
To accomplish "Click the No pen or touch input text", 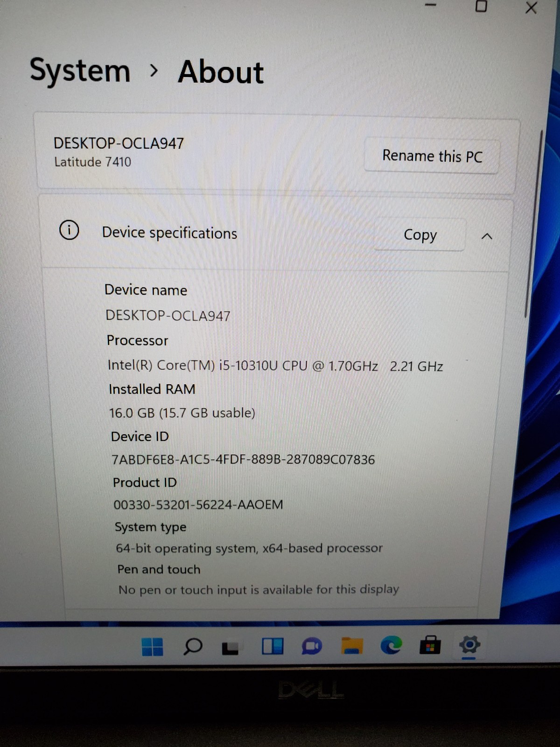I will click(259, 590).
